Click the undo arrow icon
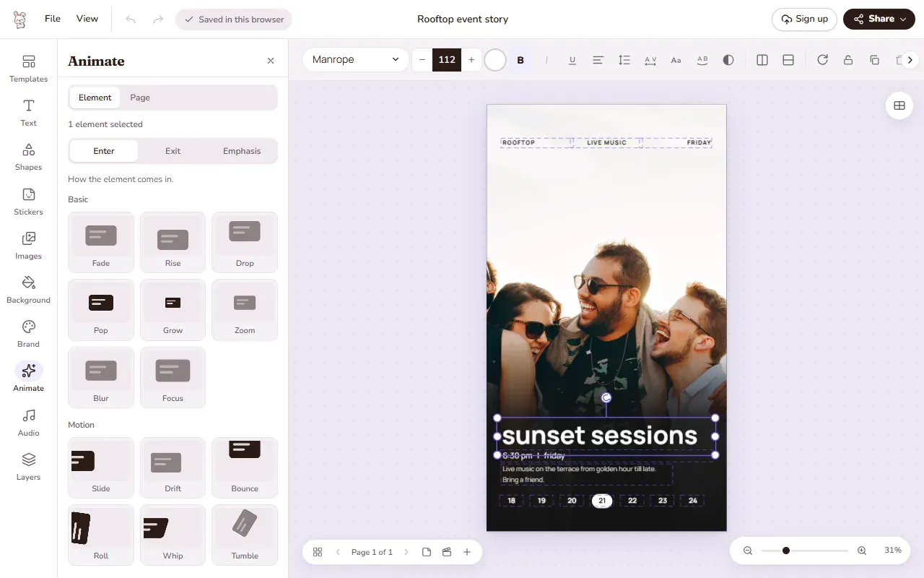Screen dimensions: 924x578 point(131,20)
